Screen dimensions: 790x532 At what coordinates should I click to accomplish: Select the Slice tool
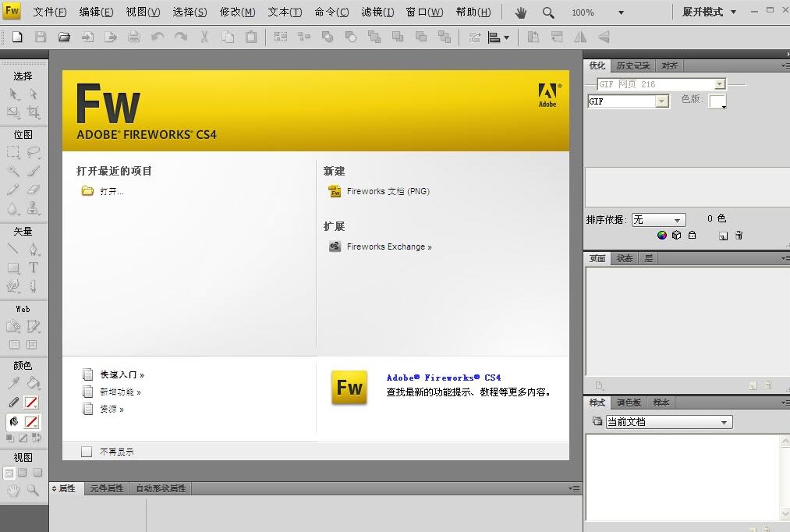tap(34, 326)
